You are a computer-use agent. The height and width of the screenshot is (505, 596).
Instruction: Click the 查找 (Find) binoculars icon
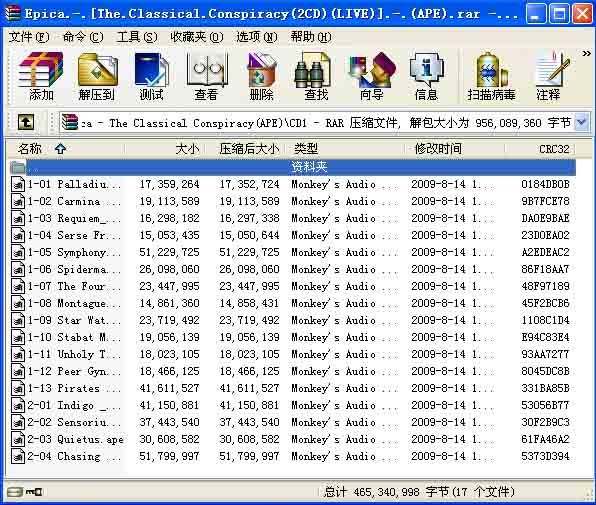313,70
